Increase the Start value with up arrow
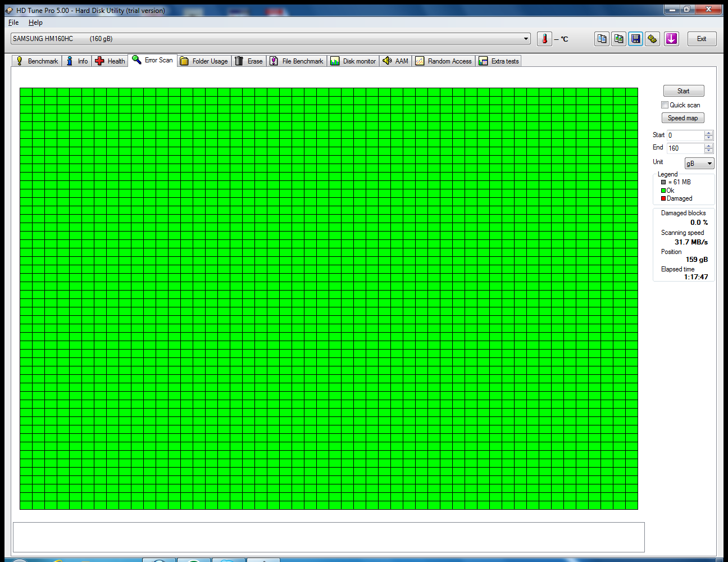Viewport: 728px width, 562px height. 708,133
